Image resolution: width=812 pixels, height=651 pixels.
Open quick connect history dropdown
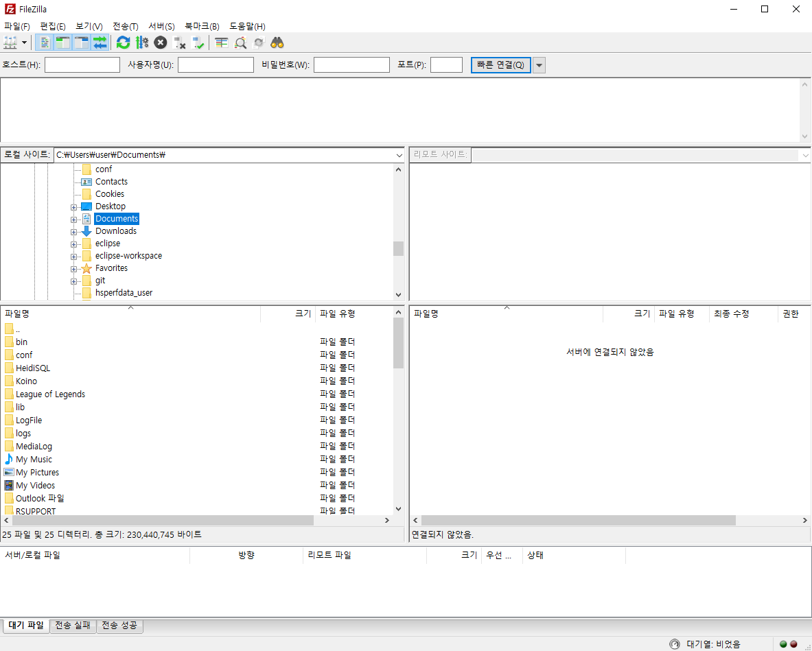(539, 65)
